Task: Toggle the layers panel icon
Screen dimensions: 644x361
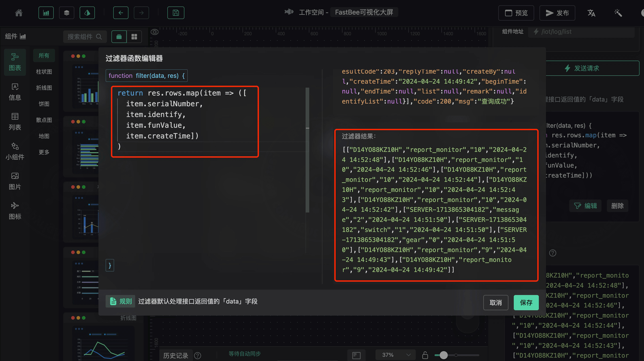Action: pos(66,13)
